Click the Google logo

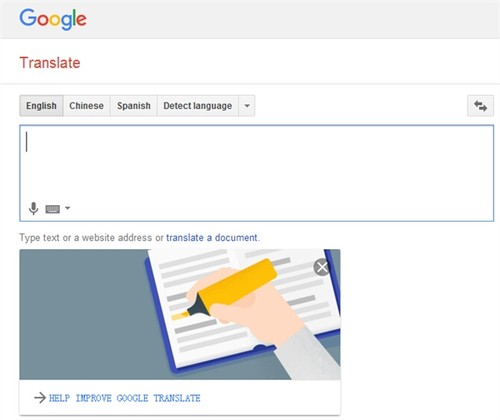point(53,19)
